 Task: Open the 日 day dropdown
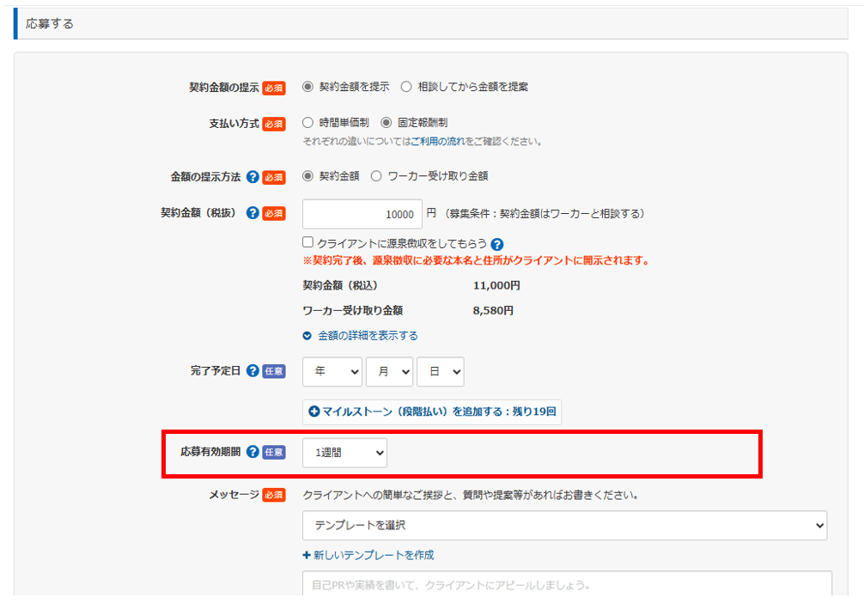click(x=440, y=371)
